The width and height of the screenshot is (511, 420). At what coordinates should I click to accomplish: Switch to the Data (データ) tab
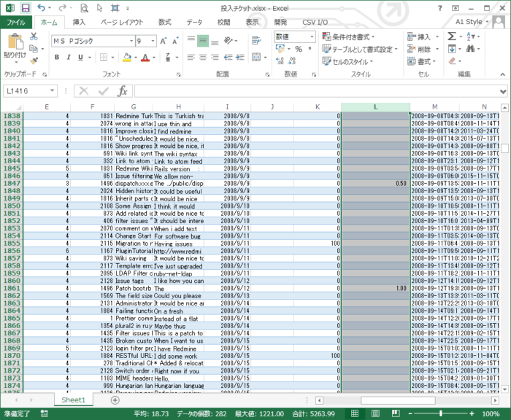point(194,22)
